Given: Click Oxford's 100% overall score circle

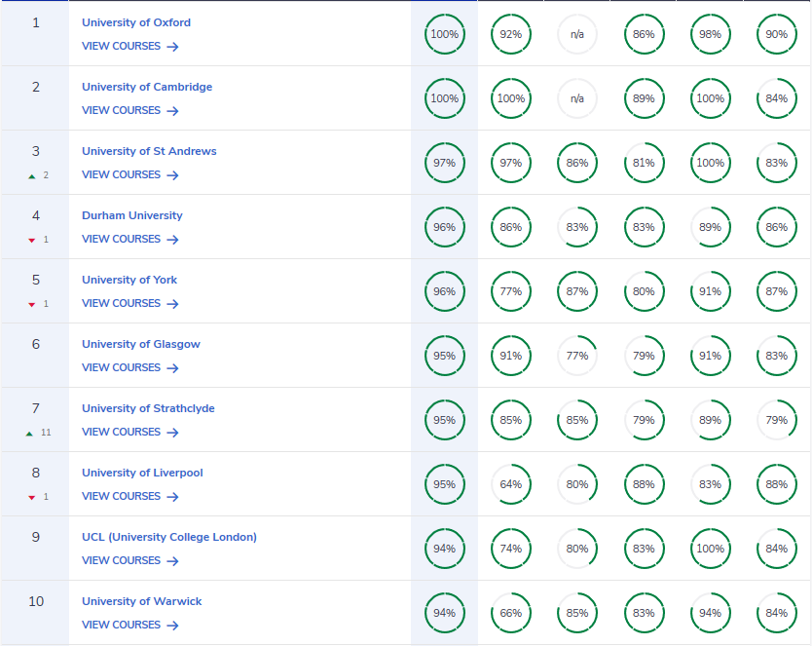Looking at the screenshot, I should (444, 34).
